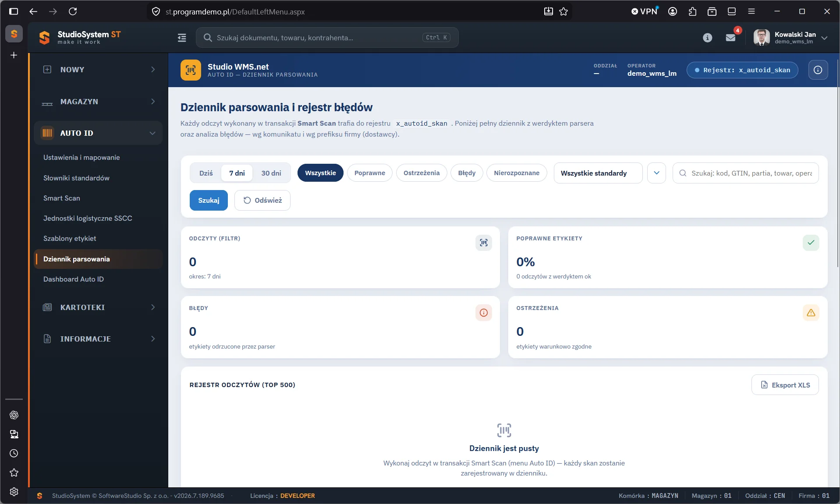Collapse the left menu with the hamburger icon
Screen dimensions: 840x504
(182, 38)
